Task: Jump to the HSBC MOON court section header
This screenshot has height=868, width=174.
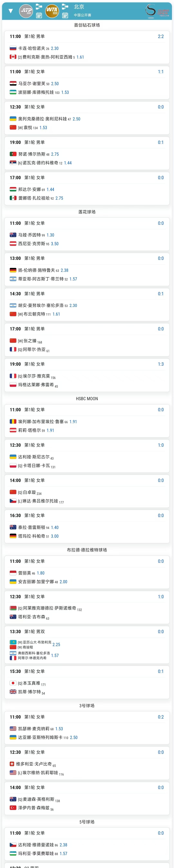Action: [x=87, y=398]
